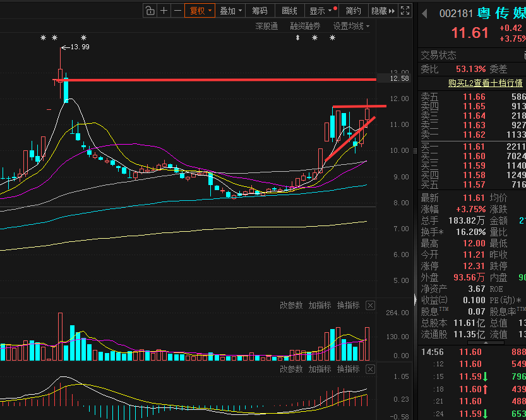Click the 委比 value 53.13%
Viewport: 526px width, 420px height.
[470, 69]
